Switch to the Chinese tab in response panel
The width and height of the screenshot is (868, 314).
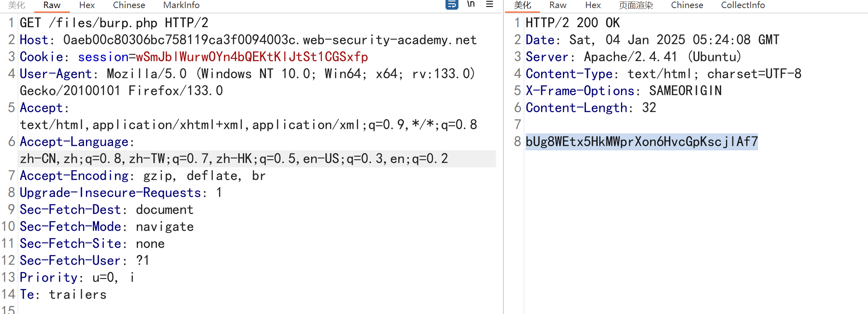687,5
